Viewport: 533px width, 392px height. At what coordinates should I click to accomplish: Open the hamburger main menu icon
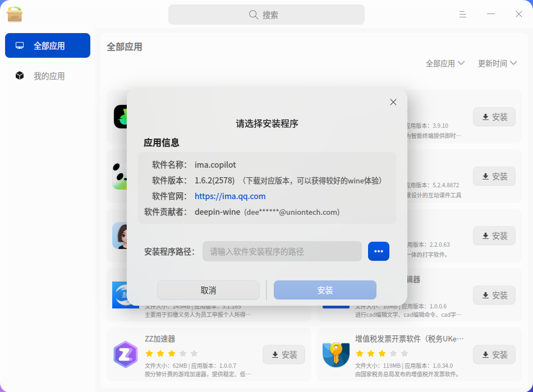tap(462, 14)
